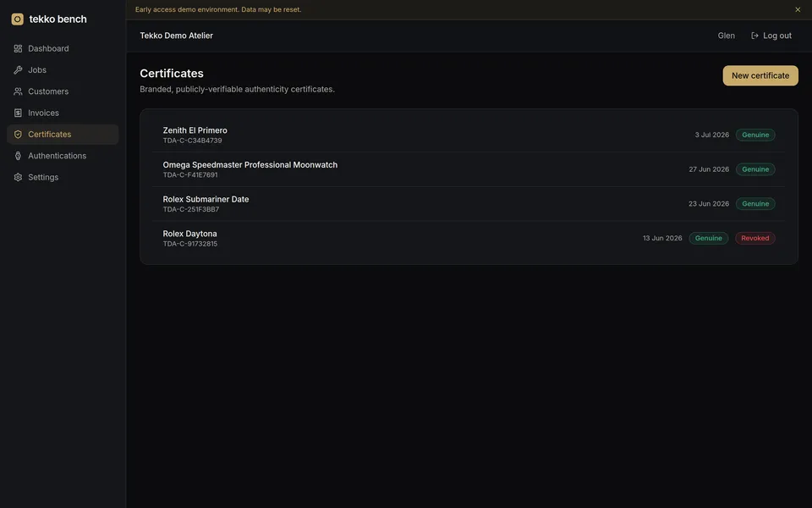Click the Genuine badge for Zenith El Primero

point(755,135)
